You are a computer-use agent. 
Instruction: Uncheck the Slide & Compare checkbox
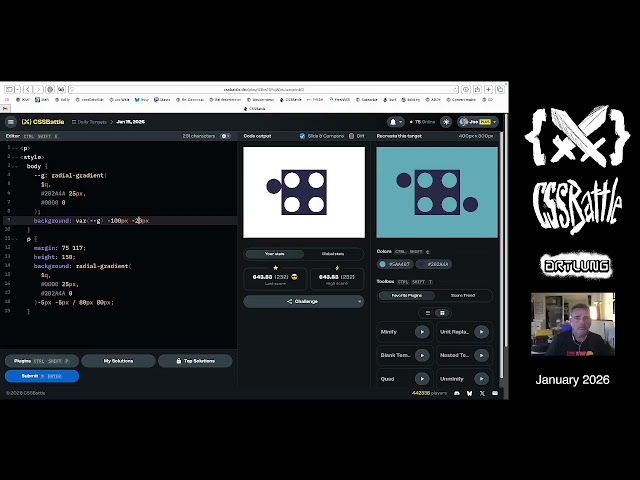pos(303,136)
